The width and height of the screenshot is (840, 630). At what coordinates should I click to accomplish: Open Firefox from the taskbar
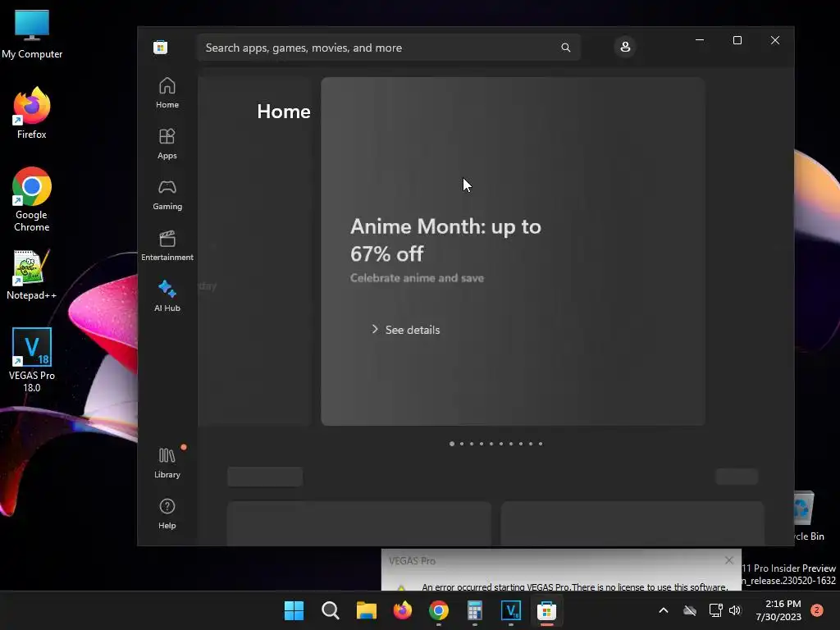point(402,610)
